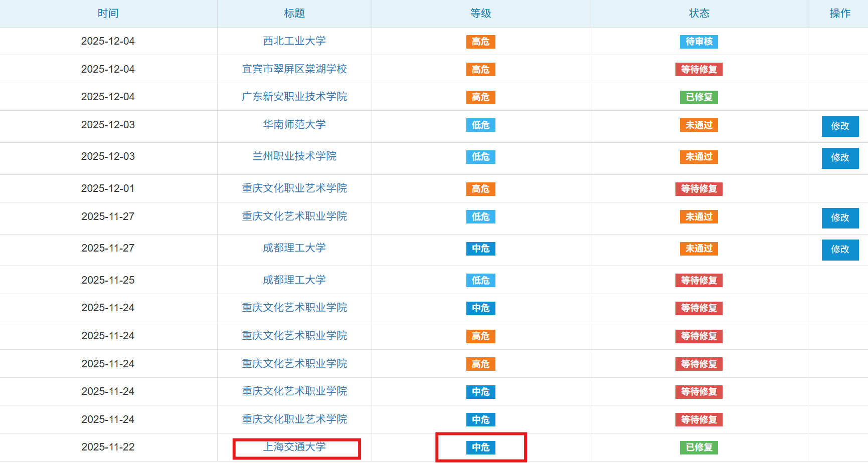Click 低危 badge in 华南师范大学 row

point(480,125)
